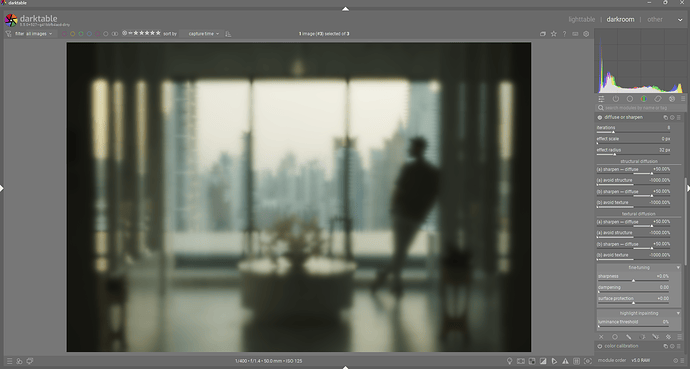Open the blending options menu

coord(679,337)
